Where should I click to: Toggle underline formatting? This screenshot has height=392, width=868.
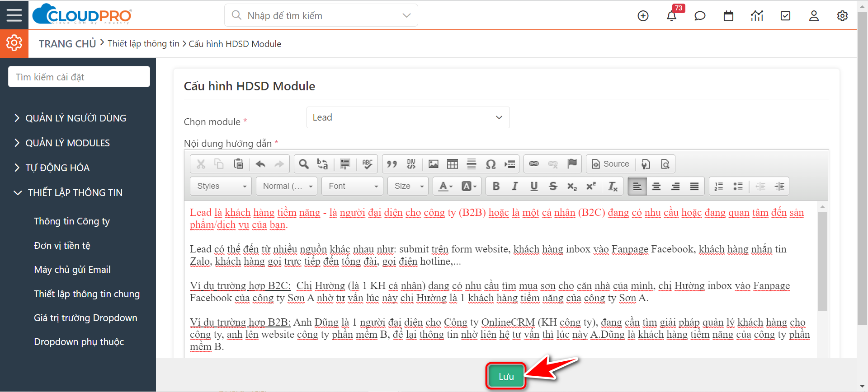click(x=534, y=186)
